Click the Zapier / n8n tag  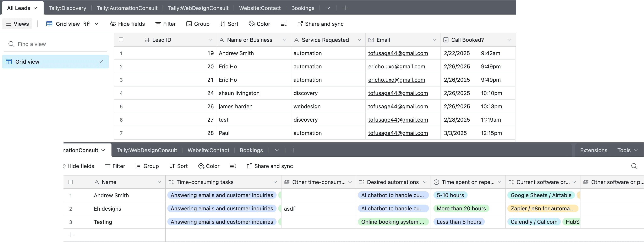point(542,209)
